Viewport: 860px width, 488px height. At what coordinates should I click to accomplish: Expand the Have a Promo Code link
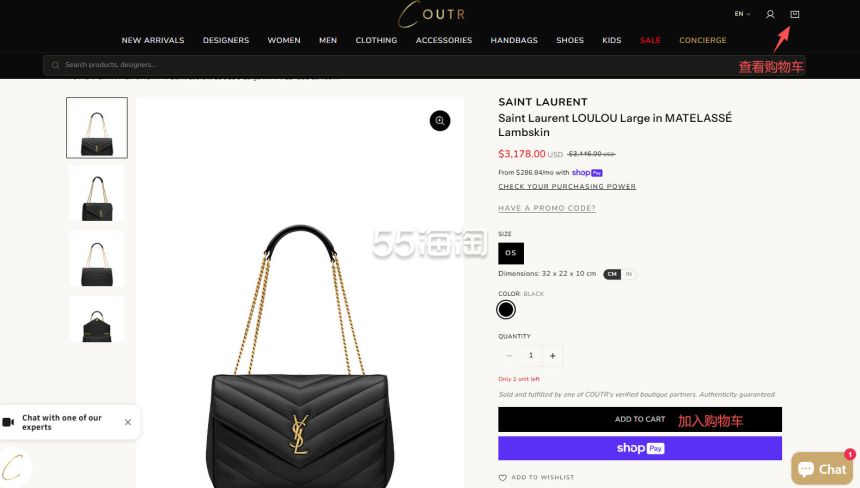[547, 208]
